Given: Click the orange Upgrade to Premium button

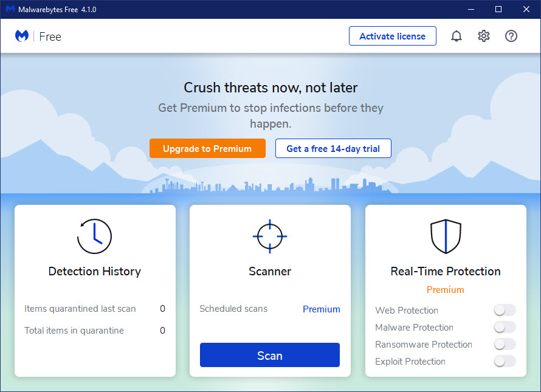Looking at the screenshot, I should pos(207,149).
